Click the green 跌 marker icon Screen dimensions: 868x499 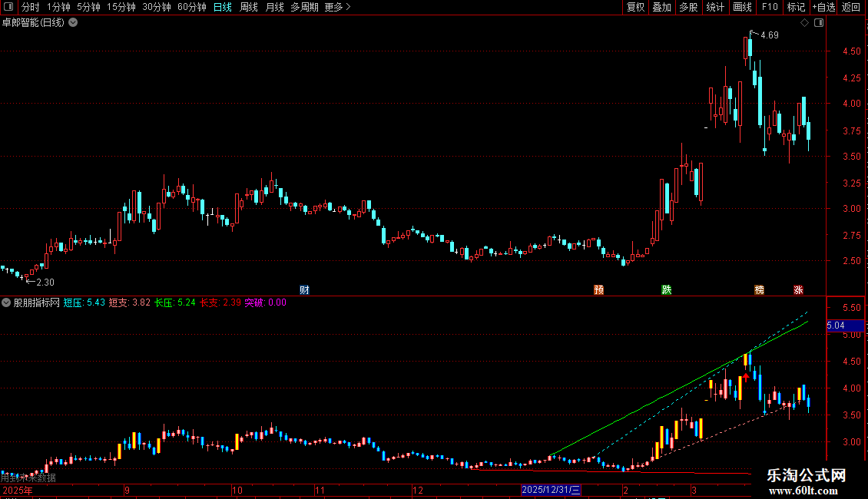667,290
